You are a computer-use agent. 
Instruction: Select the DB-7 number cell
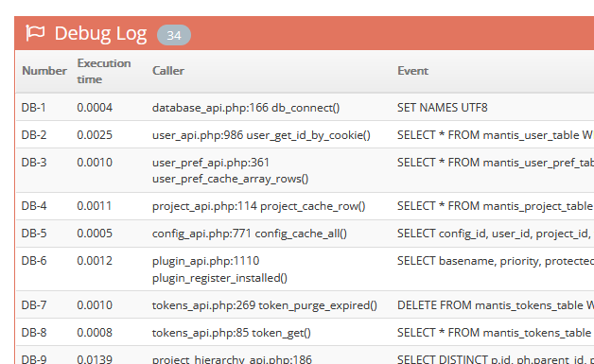click(34, 305)
